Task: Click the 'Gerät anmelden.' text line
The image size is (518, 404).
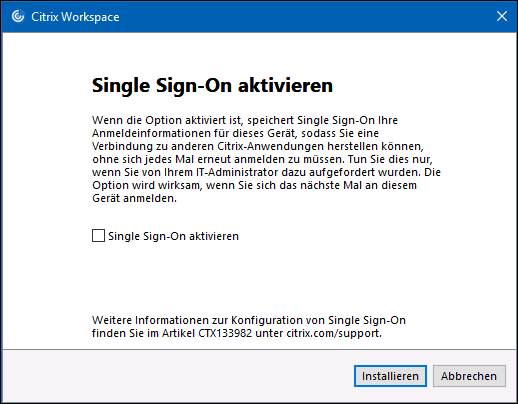Action: pos(134,198)
